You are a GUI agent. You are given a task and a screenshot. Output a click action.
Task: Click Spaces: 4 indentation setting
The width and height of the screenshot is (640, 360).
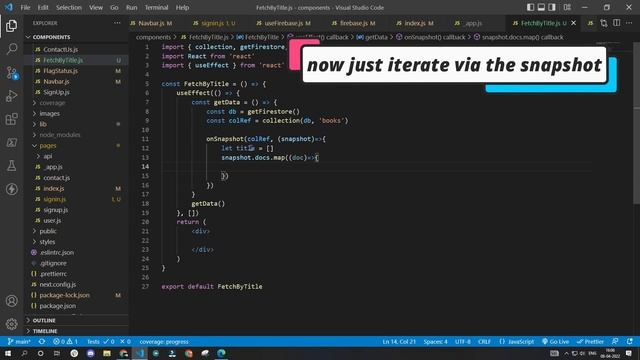click(436, 342)
